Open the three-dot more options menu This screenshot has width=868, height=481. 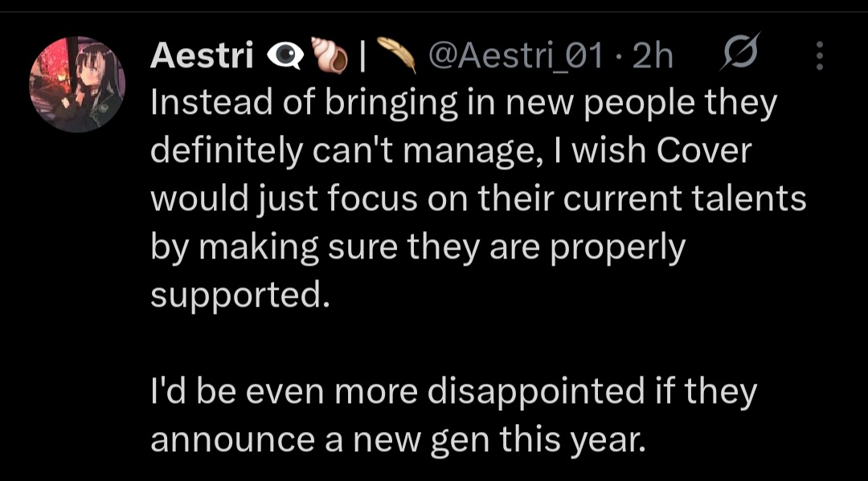click(x=820, y=55)
